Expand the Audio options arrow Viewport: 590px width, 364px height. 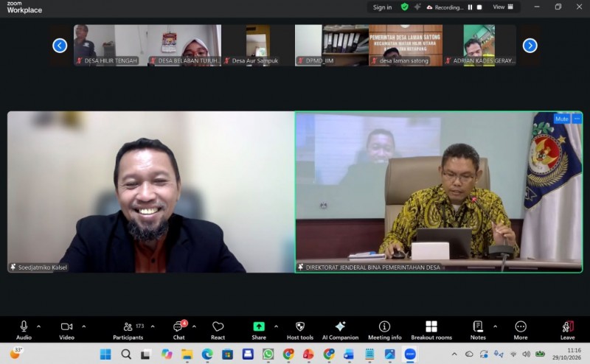39,326
